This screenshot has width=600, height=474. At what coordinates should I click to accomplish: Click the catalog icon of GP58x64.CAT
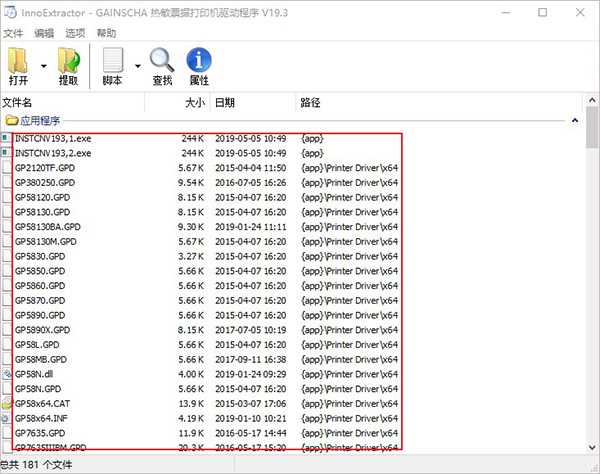tap(7, 403)
